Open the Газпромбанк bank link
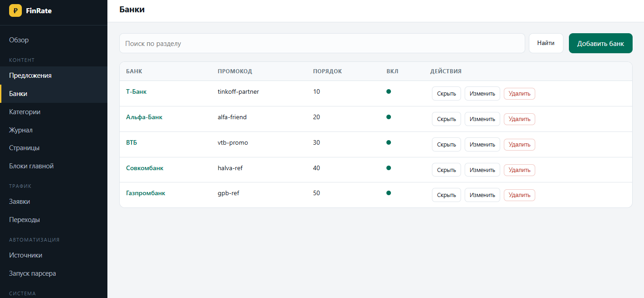644x298 pixels. (146, 193)
